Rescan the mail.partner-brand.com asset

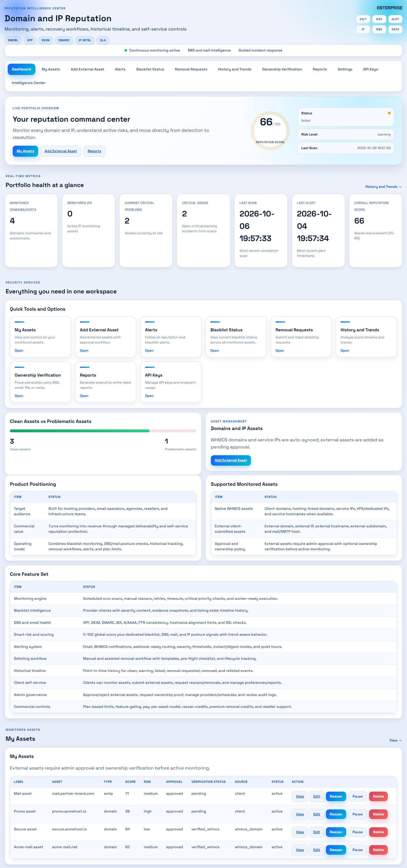coord(335,797)
